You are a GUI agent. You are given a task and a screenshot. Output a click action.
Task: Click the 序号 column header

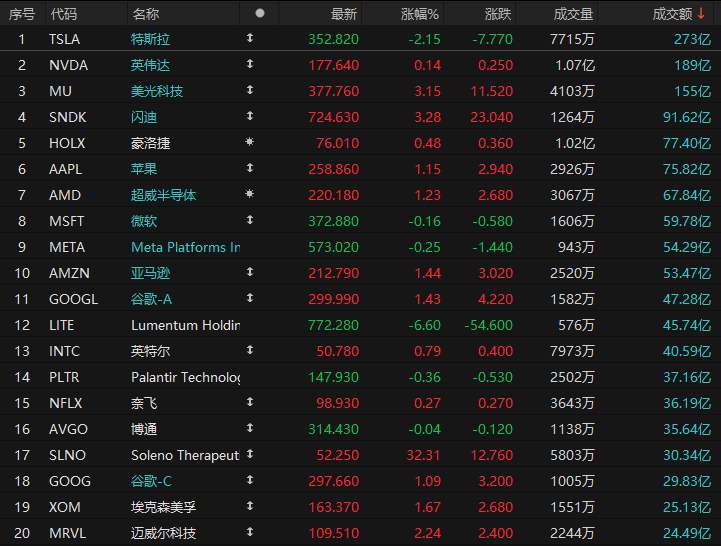(x=21, y=14)
